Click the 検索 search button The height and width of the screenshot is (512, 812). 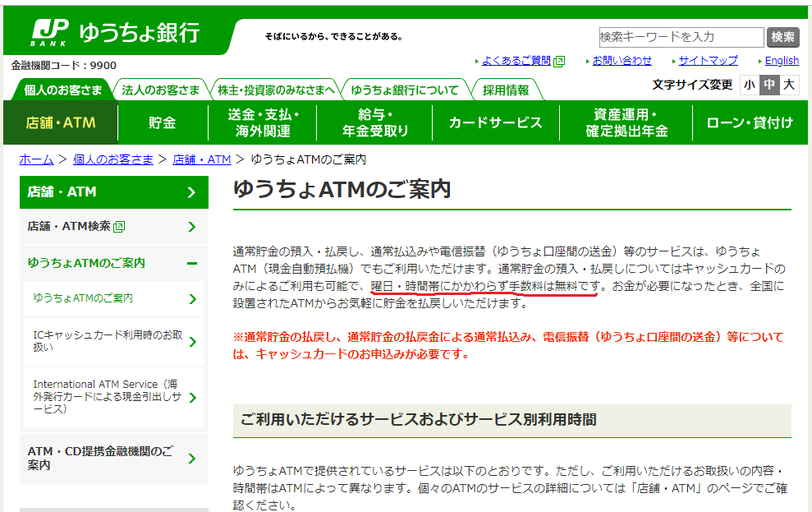pyautogui.click(x=783, y=37)
